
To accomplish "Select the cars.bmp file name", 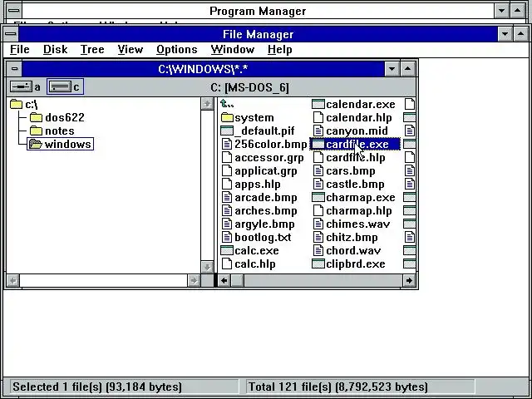I will tap(351, 170).
